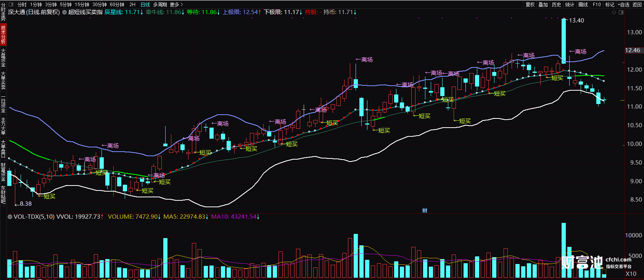Screen dimensions: 644x280
Task: Click the tallest cyan volume bar
Action: (563, 250)
